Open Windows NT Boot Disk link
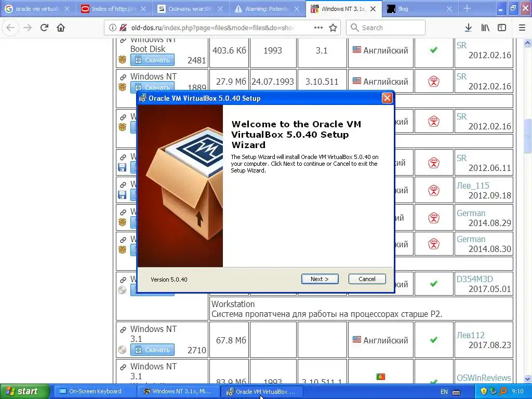 [153, 45]
